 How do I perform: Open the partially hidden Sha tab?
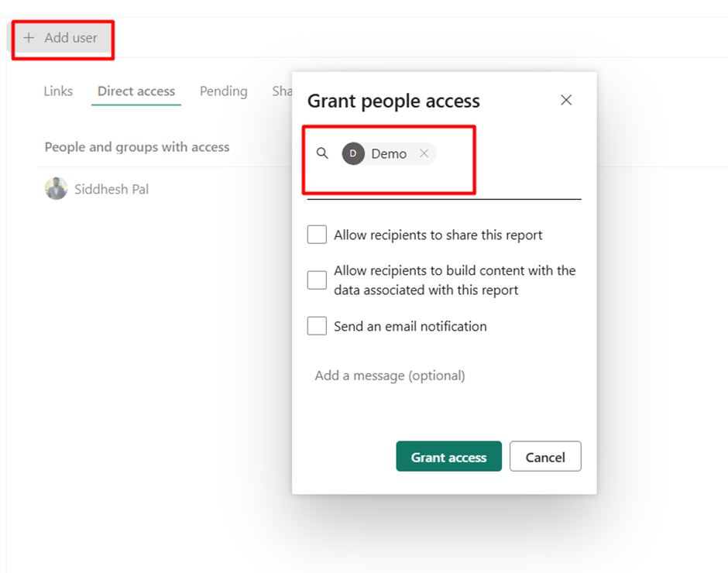[282, 91]
